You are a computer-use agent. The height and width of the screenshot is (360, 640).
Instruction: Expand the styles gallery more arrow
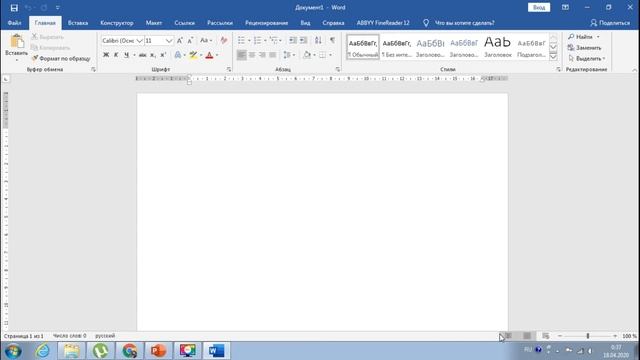click(553, 57)
